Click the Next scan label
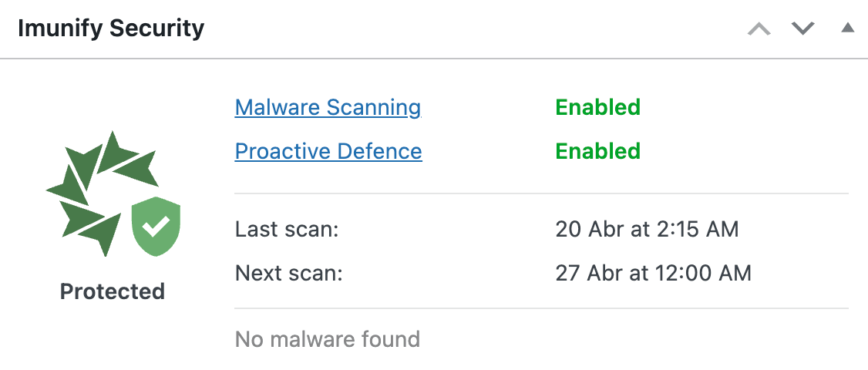Screen dimensions: 868x370 (288, 273)
